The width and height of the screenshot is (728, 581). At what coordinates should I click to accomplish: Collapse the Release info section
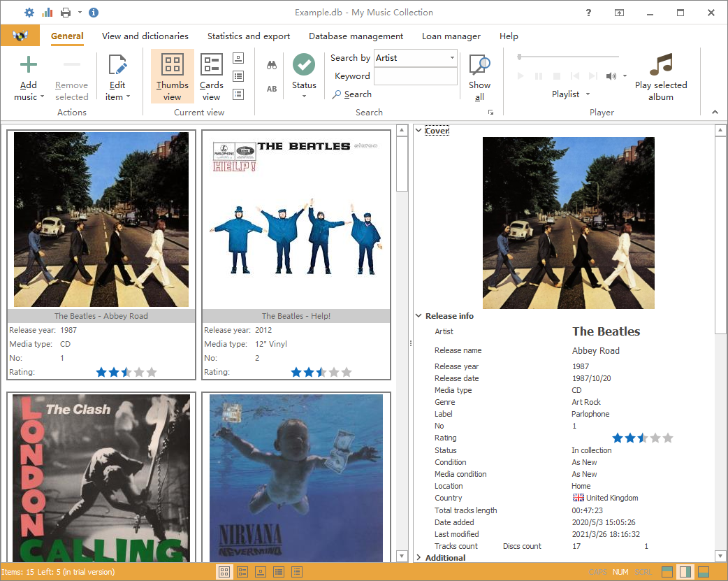(418, 316)
